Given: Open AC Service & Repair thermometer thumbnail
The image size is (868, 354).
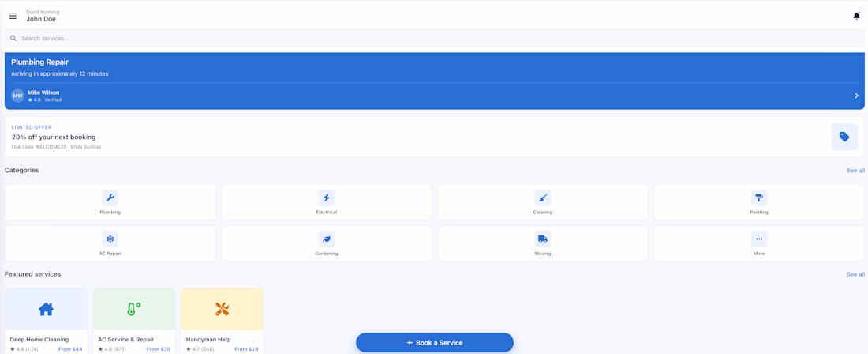Looking at the screenshot, I should point(134,309).
